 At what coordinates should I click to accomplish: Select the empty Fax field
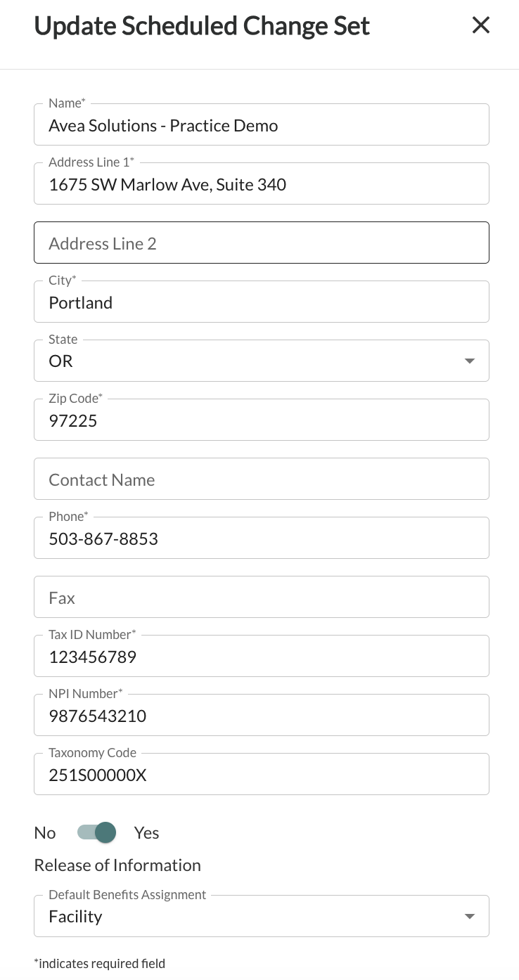tap(262, 598)
